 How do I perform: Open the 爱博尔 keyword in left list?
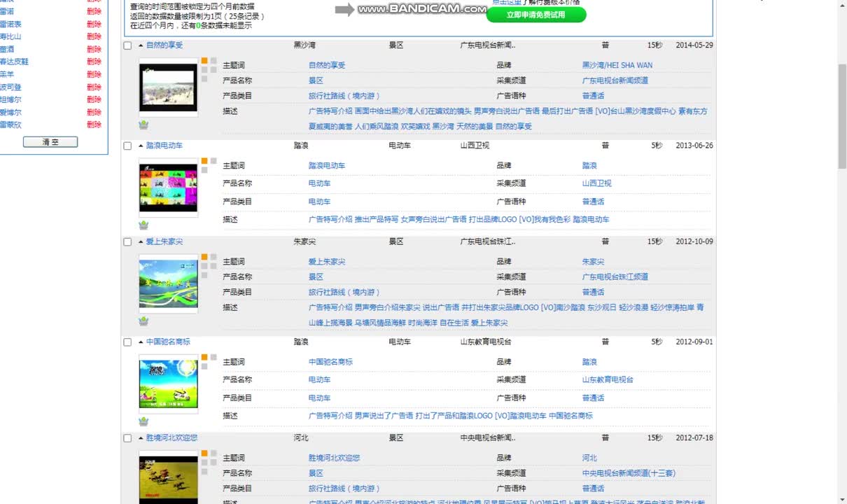[10, 113]
